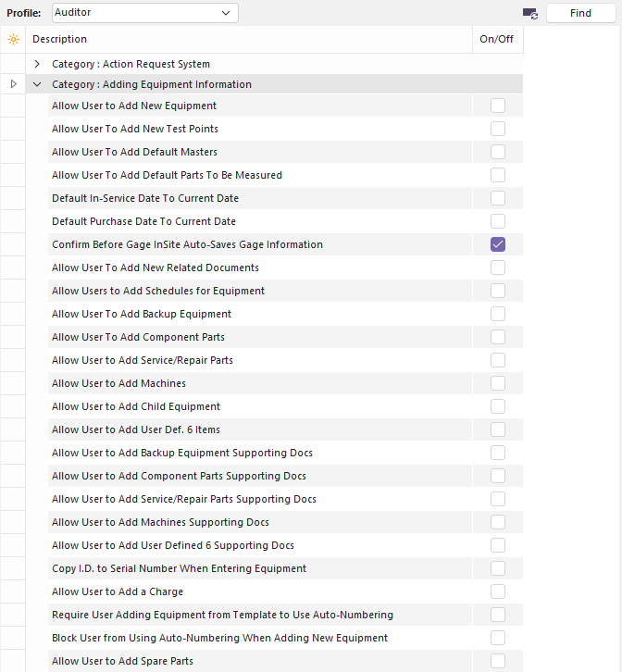Open the Profile dropdown showing Auditor
The width and height of the screenshot is (622, 672).
click(x=144, y=13)
